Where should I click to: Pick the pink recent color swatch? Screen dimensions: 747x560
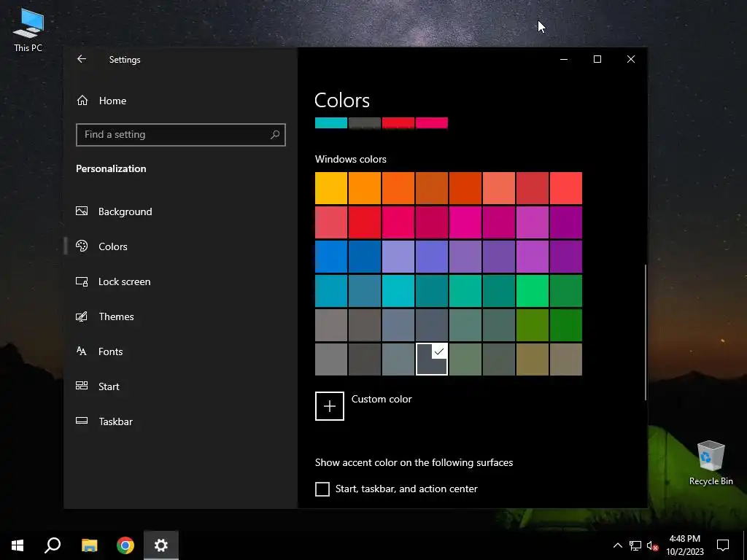point(432,122)
